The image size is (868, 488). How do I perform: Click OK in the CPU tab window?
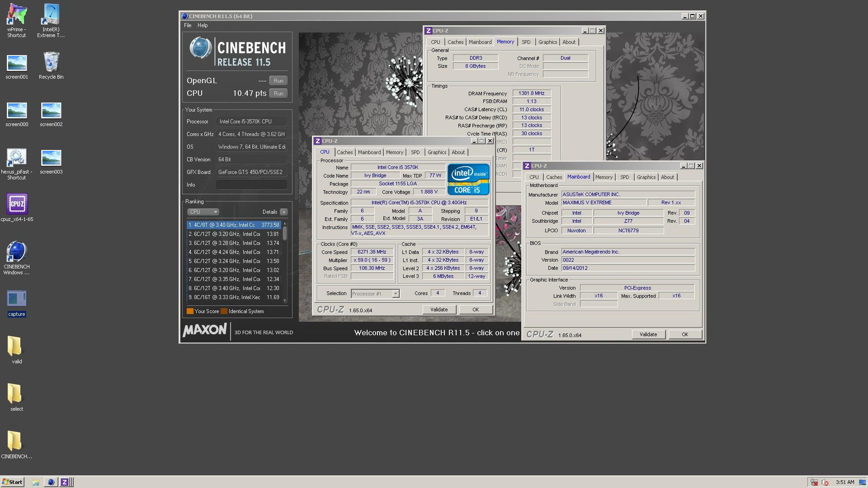476,310
